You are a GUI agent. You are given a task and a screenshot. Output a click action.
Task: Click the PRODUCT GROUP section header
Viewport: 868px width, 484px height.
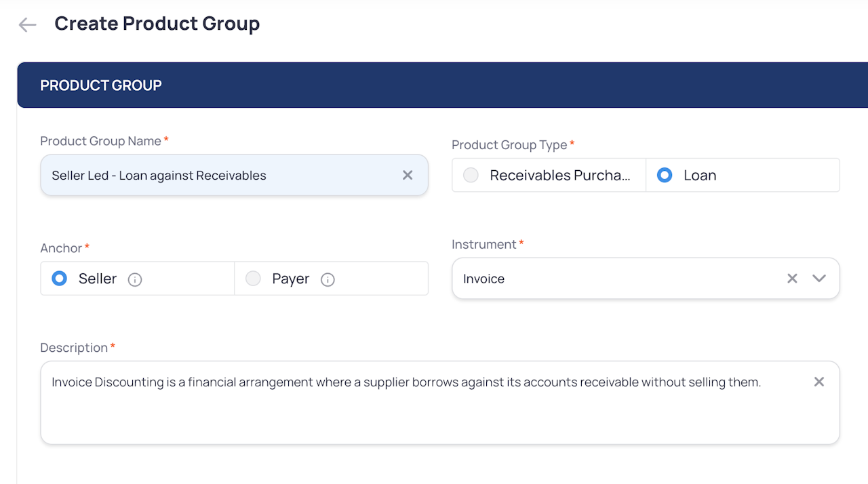pyautogui.click(x=101, y=85)
